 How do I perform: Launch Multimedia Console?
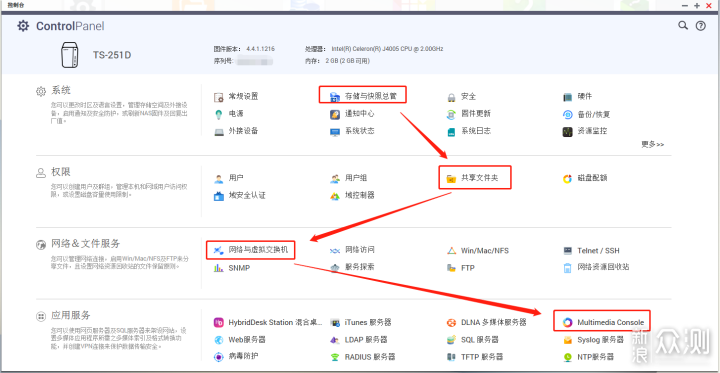click(x=603, y=322)
